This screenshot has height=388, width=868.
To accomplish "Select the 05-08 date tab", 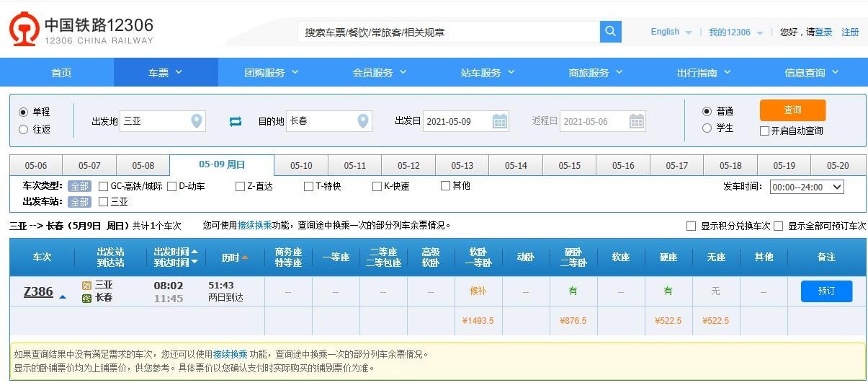I will pos(143,165).
